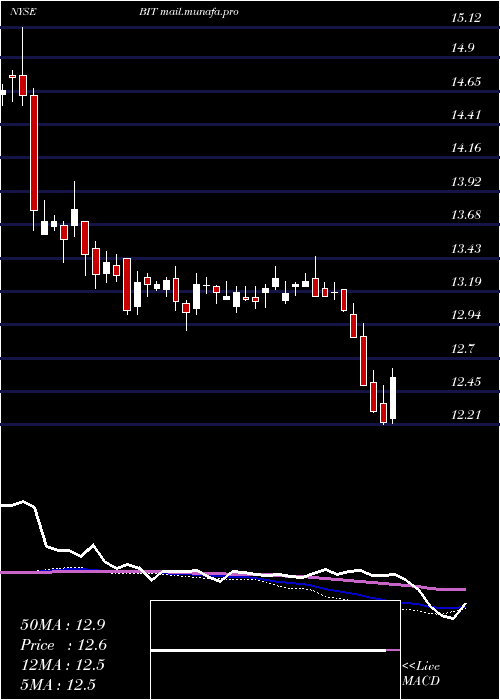
Task: Click the BIT mail.munafa.pro title text
Action: pos(188,12)
